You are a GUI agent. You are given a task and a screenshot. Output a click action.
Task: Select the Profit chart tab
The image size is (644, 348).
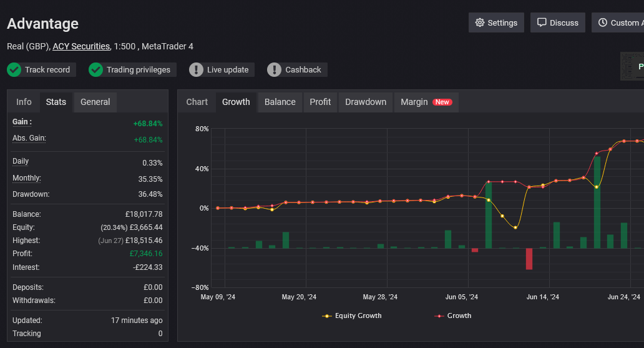320,102
